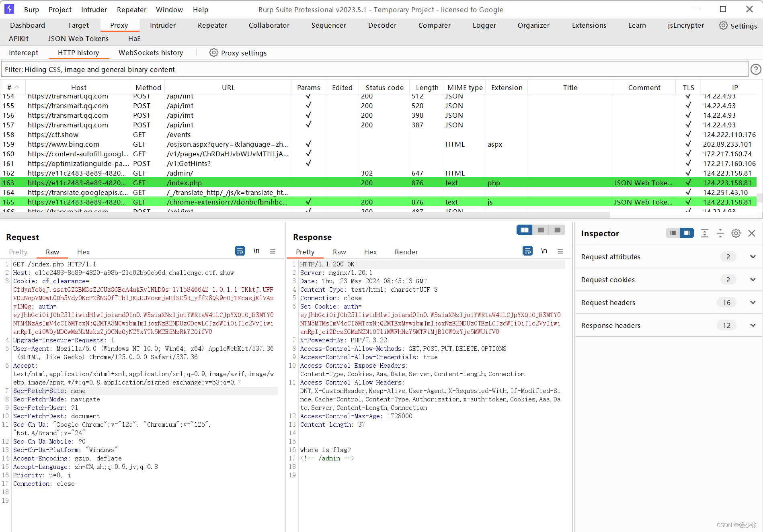763x532 pixels.
Task: Switch to the Repeater tool tab
Action: point(212,25)
